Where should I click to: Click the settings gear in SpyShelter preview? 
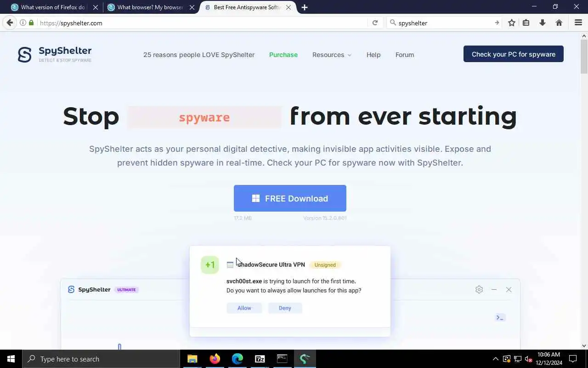[479, 289]
